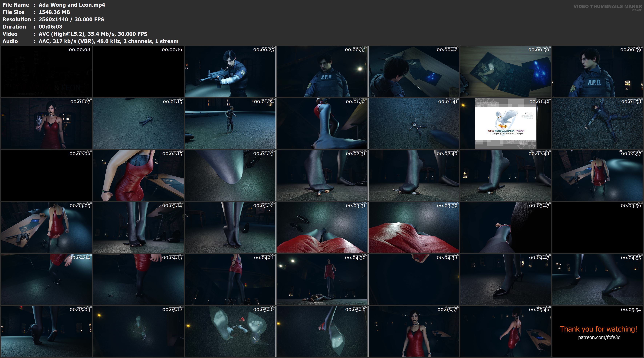Open the street-scene thumbnail at 00:04:30
644x358 pixels.
(x=322, y=279)
